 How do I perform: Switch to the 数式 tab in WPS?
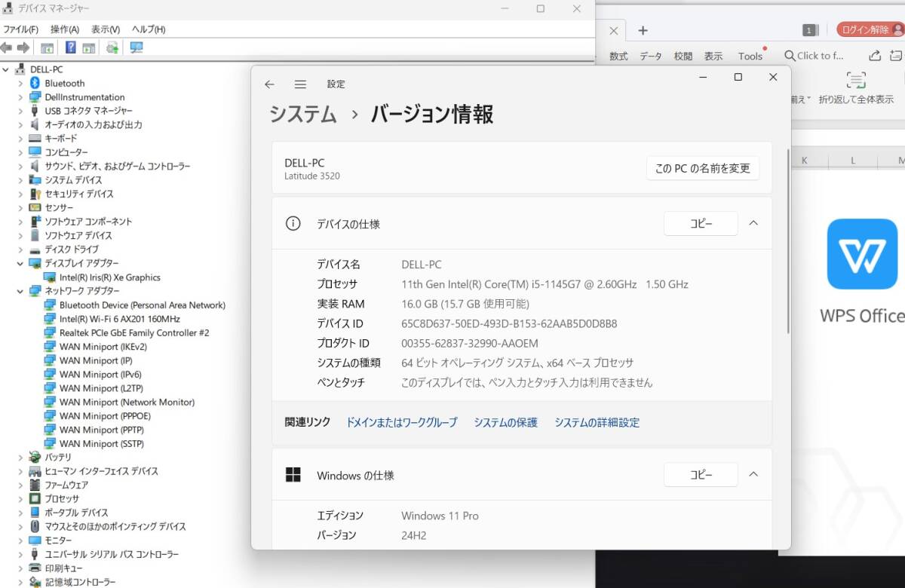pyautogui.click(x=618, y=56)
